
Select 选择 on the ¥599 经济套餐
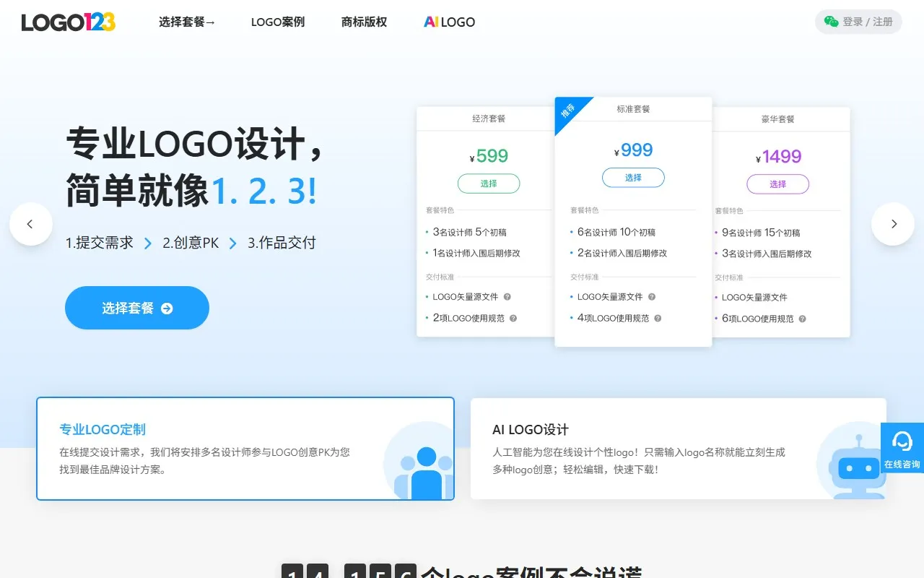click(489, 184)
